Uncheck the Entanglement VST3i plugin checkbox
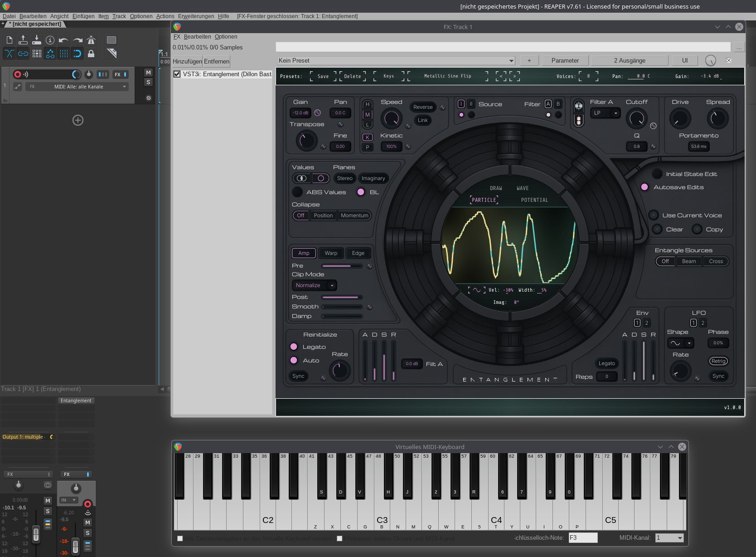Viewport: 756px width, 557px height. coord(177,74)
